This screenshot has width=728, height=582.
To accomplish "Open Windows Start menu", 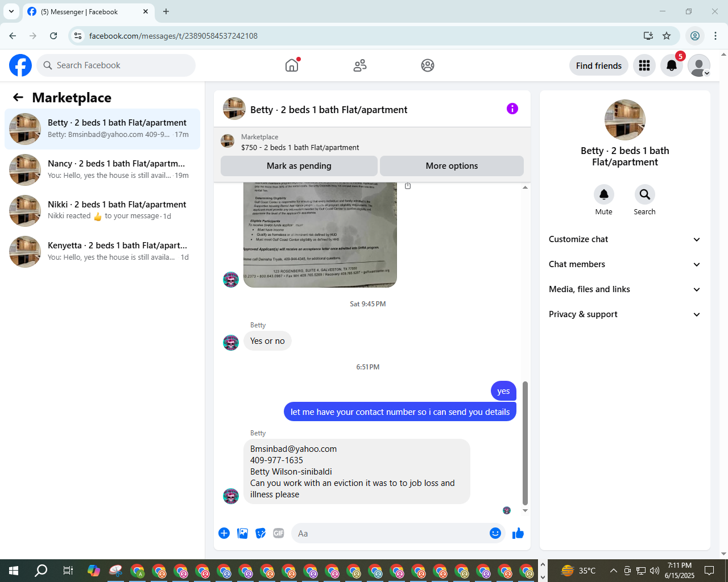I will pyautogui.click(x=14, y=571).
